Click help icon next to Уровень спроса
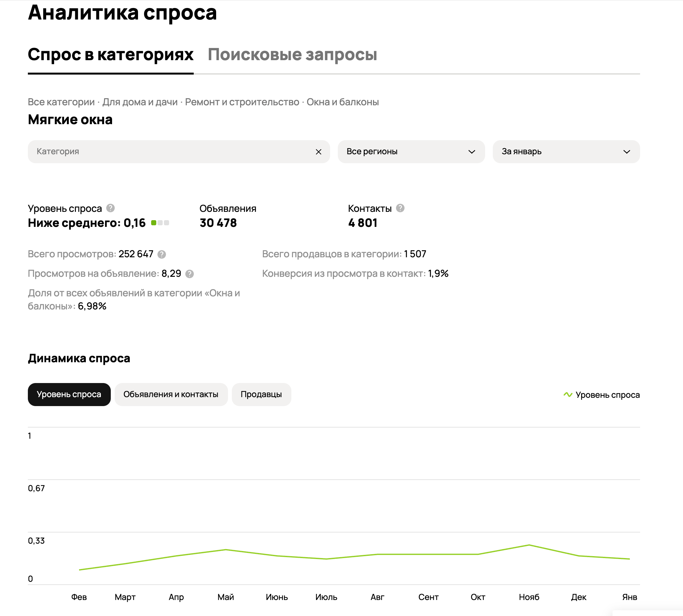 click(x=110, y=208)
